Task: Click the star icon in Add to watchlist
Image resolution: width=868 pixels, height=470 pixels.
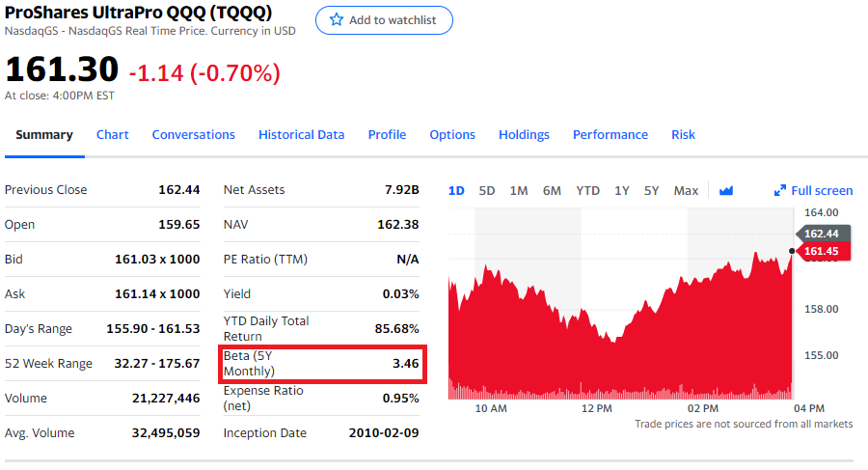Action: point(336,20)
